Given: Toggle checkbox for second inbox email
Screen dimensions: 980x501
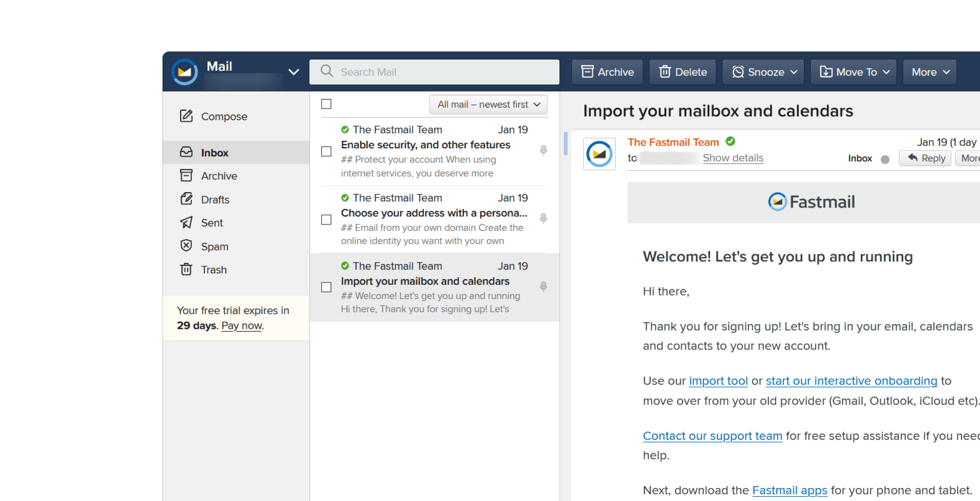Looking at the screenshot, I should tap(326, 219).
